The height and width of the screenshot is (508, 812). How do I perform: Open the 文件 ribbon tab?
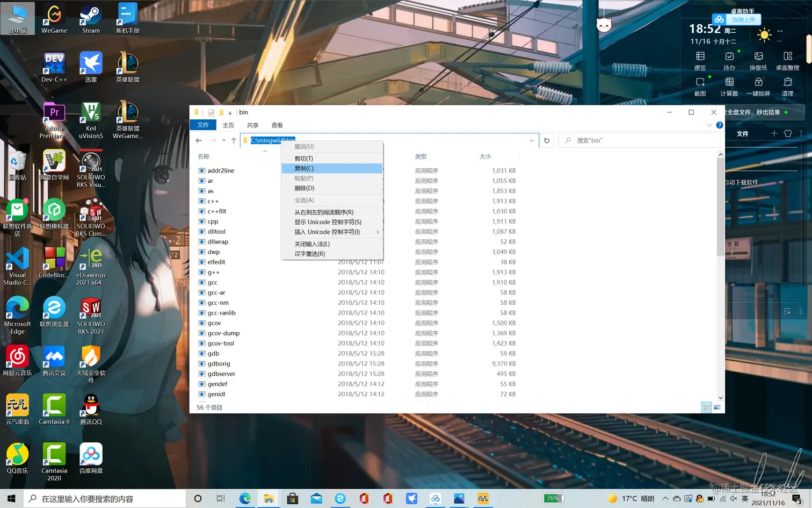click(x=203, y=125)
